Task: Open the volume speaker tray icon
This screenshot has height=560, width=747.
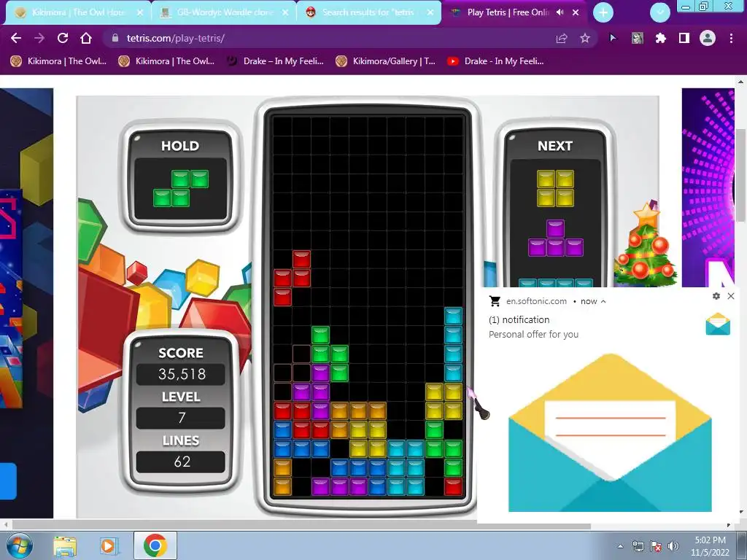Action: [673, 546]
